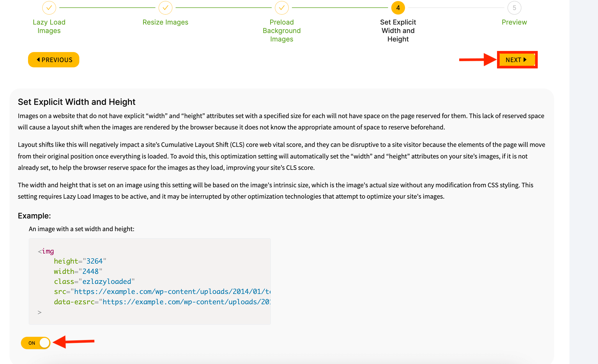The image size is (598, 364).
Task: Click the PREVIOUS button
Action: [x=54, y=60]
